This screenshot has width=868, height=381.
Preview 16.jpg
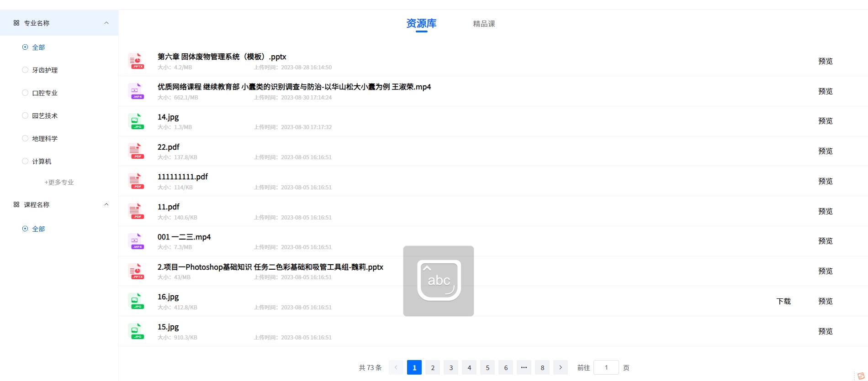pyautogui.click(x=825, y=301)
